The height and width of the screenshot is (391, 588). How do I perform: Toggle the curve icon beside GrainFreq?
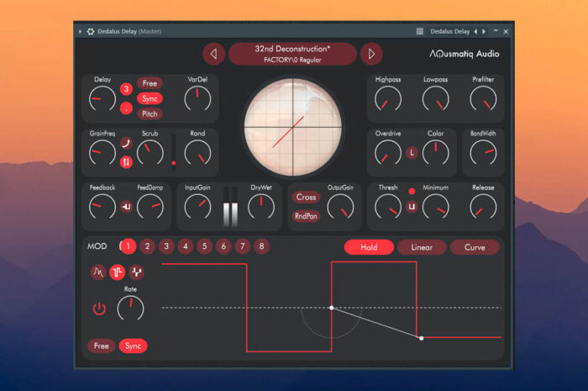coord(126,143)
